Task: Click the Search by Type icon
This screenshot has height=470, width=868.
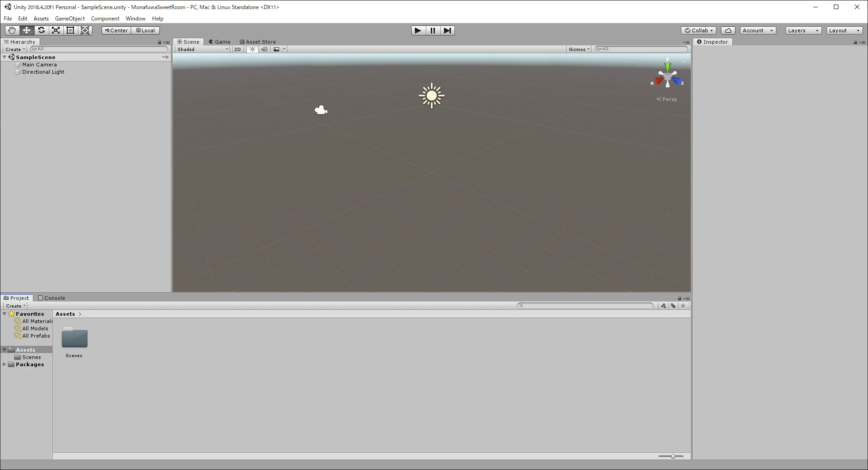Action: (x=663, y=306)
